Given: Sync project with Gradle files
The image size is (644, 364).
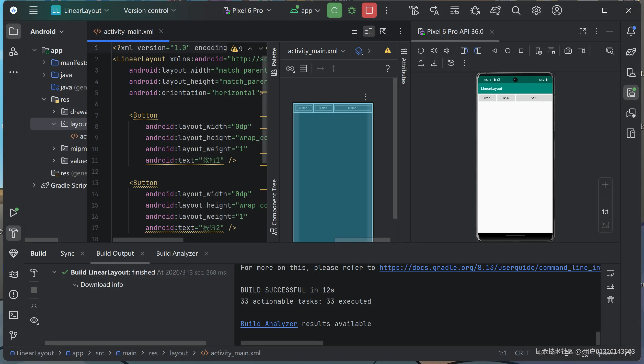Looking at the screenshot, I should [495, 10].
